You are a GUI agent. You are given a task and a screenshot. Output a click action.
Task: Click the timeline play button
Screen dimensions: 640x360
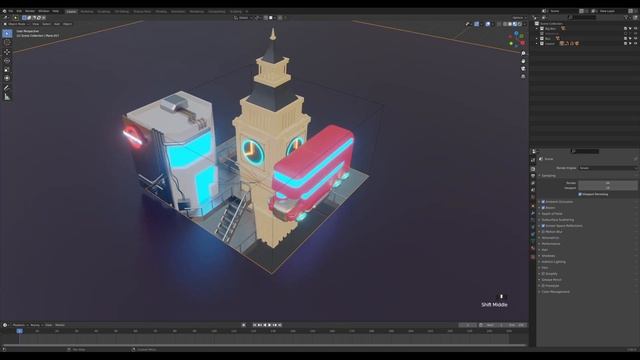pyautogui.click(x=269, y=325)
